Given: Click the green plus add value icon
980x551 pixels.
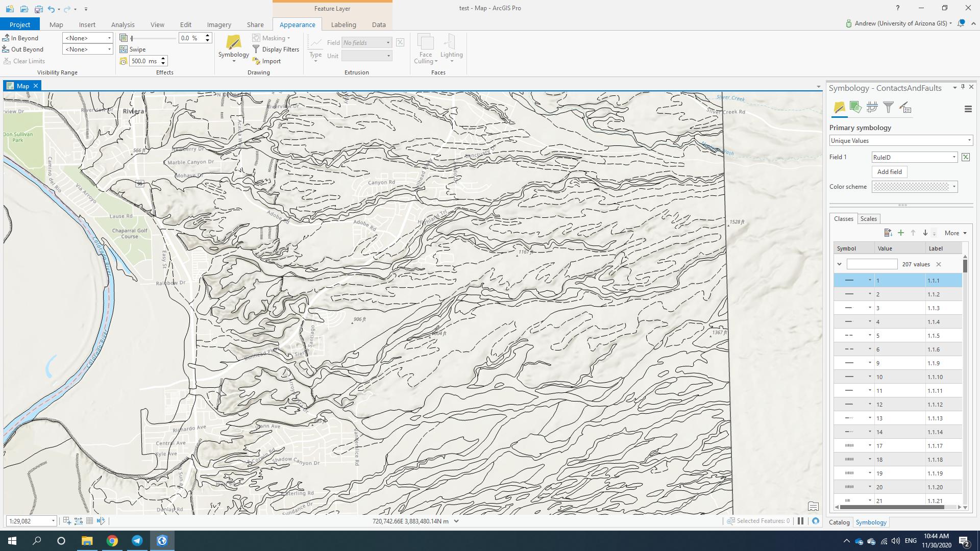Looking at the screenshot, I should click(x=901, y=233).
